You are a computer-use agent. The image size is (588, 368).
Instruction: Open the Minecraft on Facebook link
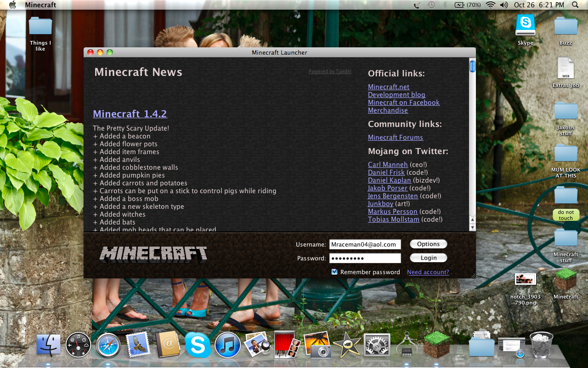[x=404, y=103]
